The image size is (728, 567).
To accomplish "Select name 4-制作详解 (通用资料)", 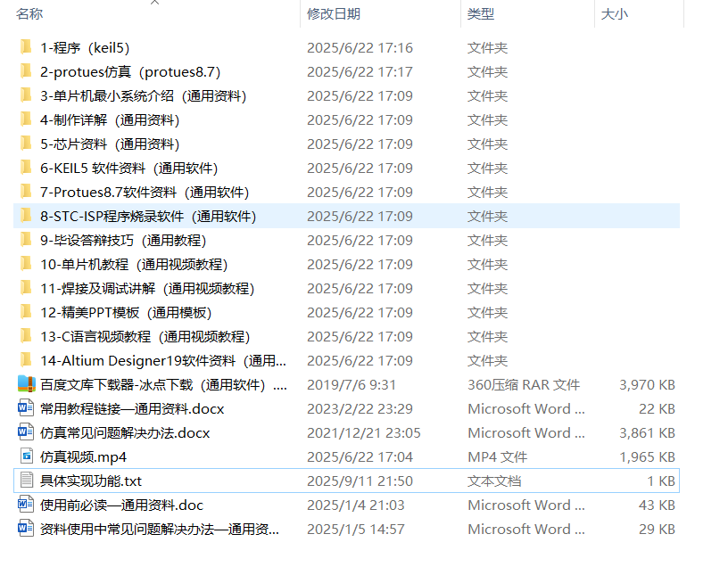I will [x=110, y=120].
